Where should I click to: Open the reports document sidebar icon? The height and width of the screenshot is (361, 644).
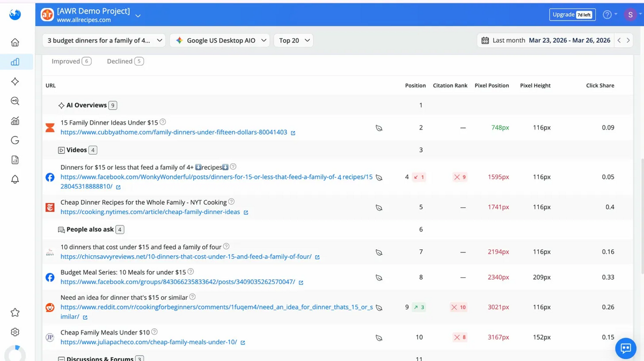click(x=15, y=160)
